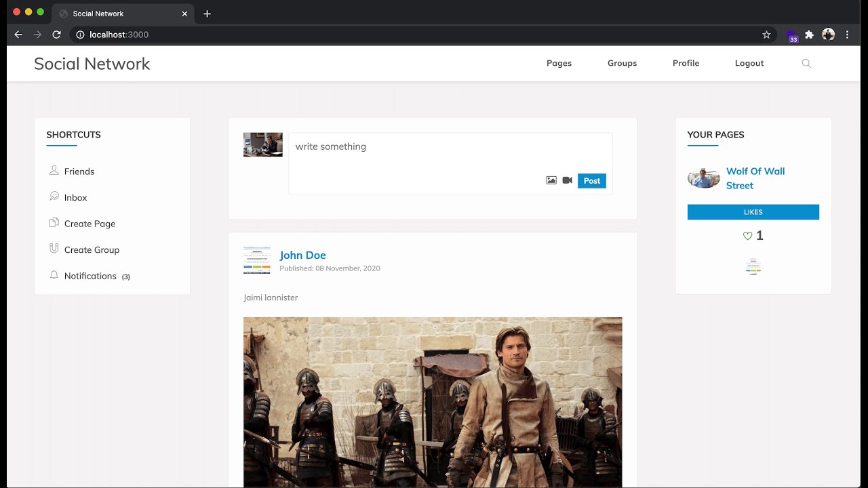Focus the 'write something' text box
Viewport: 868px width, 488px height.
click(451, 163)
